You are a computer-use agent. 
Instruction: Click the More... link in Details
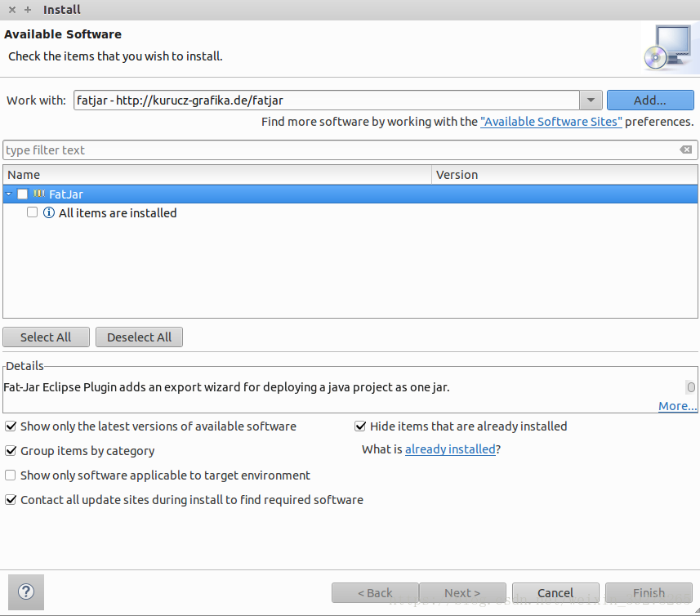click(677, 406)
